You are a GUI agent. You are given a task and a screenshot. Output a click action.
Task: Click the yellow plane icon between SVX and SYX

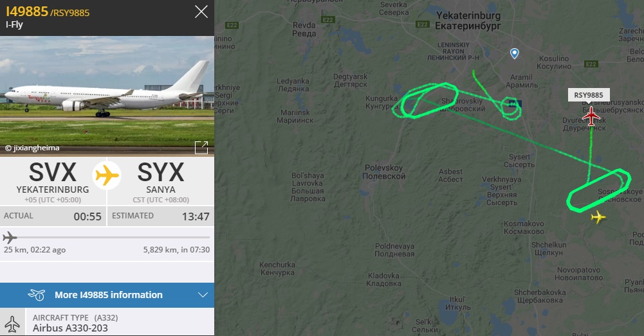107,175
